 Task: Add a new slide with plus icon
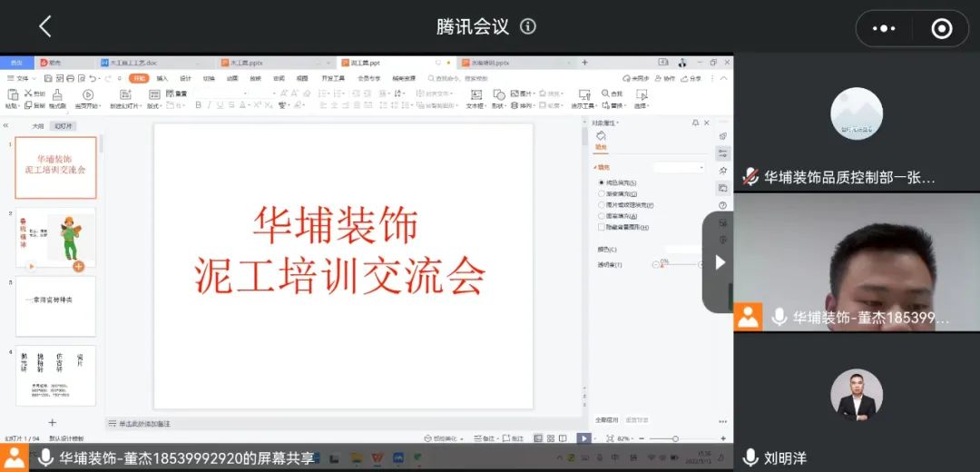tap(52, 422)
